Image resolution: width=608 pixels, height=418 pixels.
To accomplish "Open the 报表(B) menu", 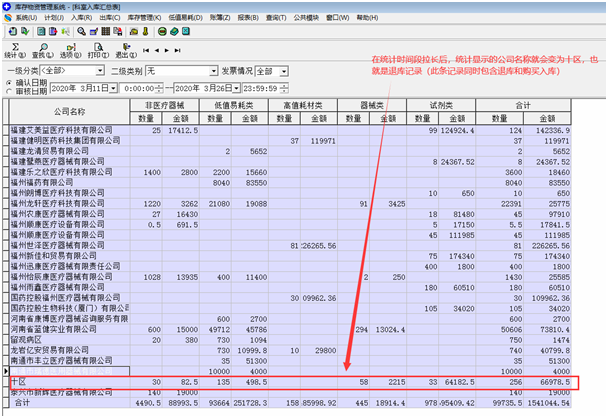I will 248,18.
